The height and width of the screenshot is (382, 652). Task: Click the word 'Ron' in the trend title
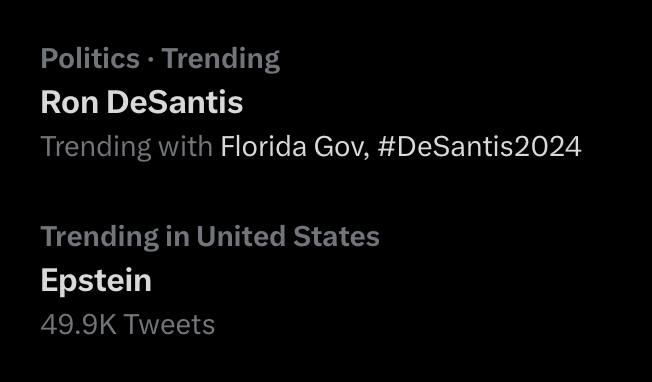coord(69,102)
